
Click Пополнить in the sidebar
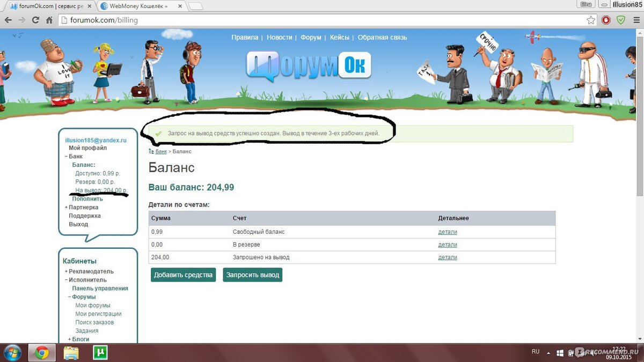pyautogui.click(x=87, y=199)
